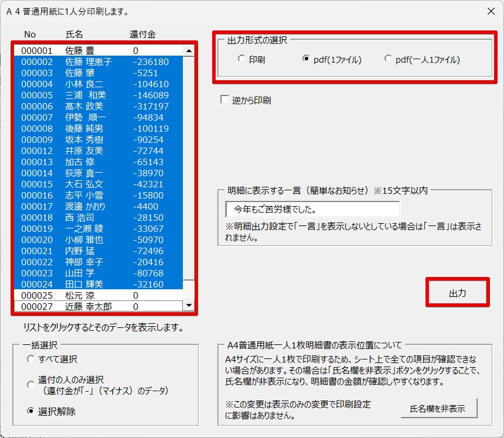Image resolution: width=504 pixels, height=438 pixels.
Task: Select list entry 000021 内野 猛
Action: pos(97,251)
